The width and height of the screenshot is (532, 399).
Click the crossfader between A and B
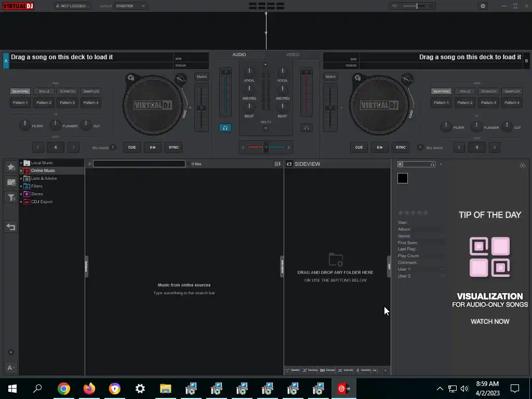[x=266, y=147]
